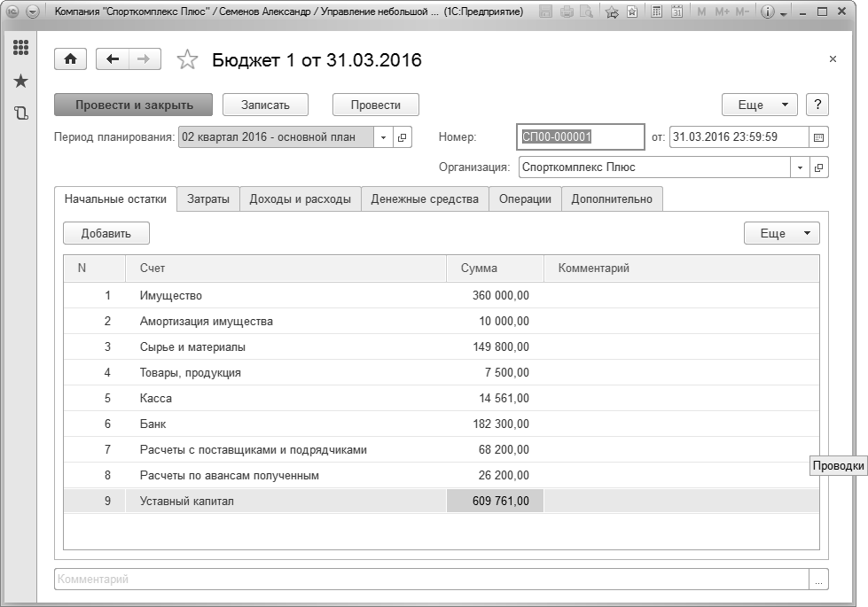The width and height of the screenshot is (868, 607).
Task: Click save icon in title bar
Action: pyautogui.click(x=545, y=11)
